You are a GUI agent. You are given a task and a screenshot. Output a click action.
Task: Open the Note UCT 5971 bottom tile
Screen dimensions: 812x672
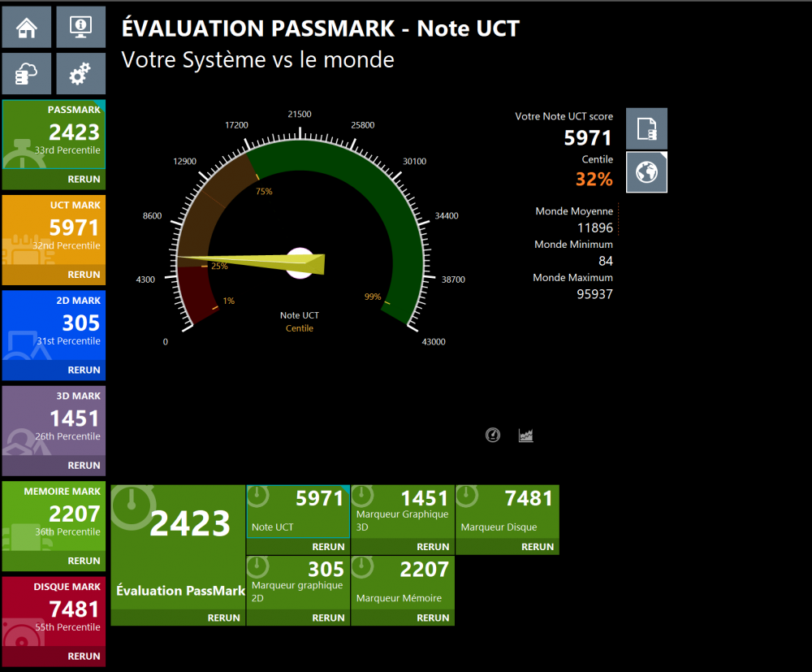click(x=298, y=511)
